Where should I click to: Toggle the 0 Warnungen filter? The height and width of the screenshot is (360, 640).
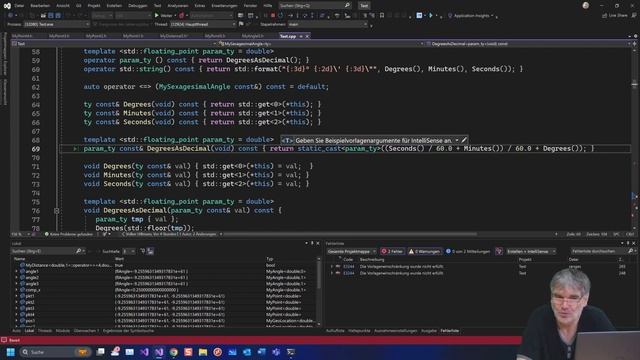point(424,251)
